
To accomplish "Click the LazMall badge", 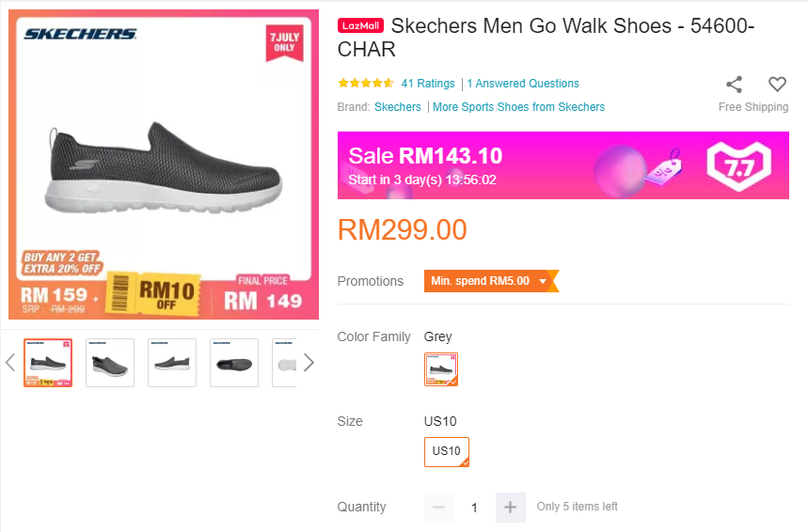I will pyautogui.click(x=360, y=27).
